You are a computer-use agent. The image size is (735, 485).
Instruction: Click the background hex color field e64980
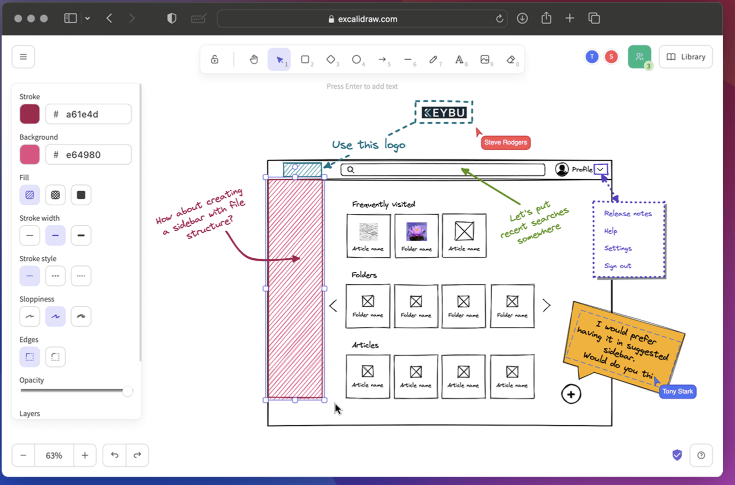tap(90, 154)
